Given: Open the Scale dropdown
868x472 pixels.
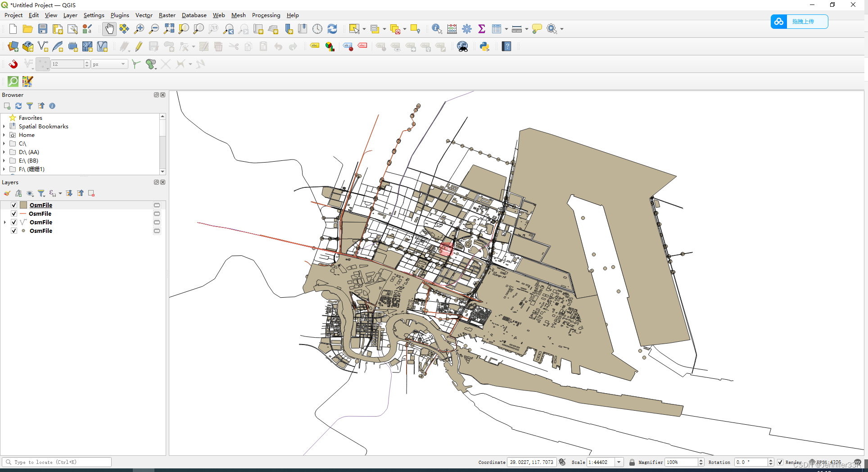Looking at the screenshot, I should tap(619, 462).
